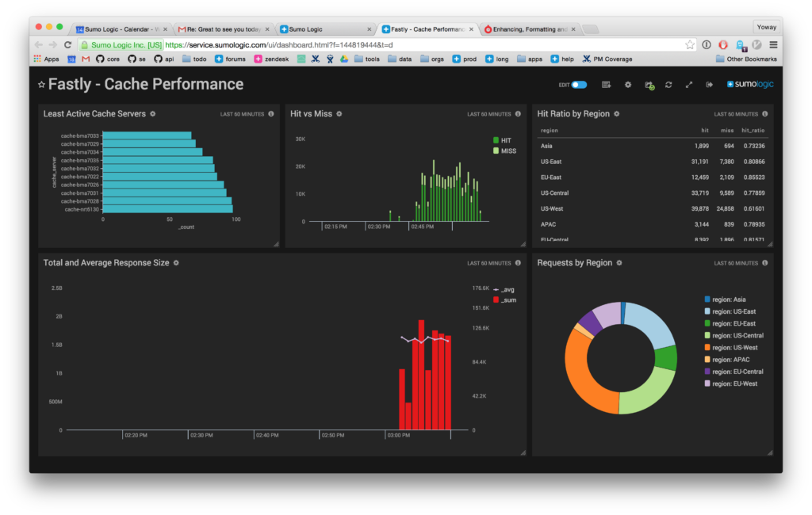The width and height of the screenshot is (812, 515).
Task: Open Hit vs Miss panel settings gear
Action: tap(339, 114)
